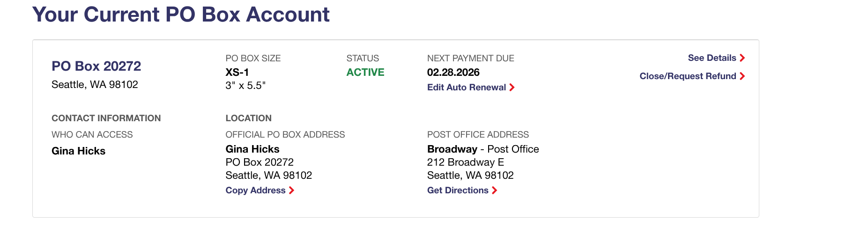Screen dimensions: 868x249
Task: Get Directions to the Broadway Post Office
Action: (x=458, y=190)
